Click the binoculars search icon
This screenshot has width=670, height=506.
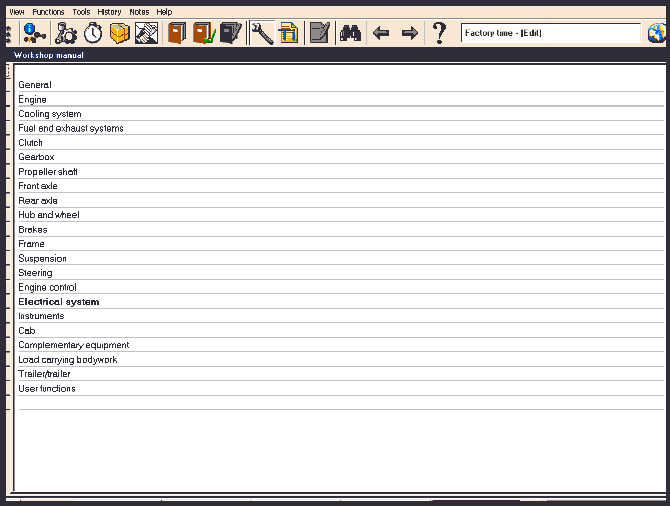(350, 33)
